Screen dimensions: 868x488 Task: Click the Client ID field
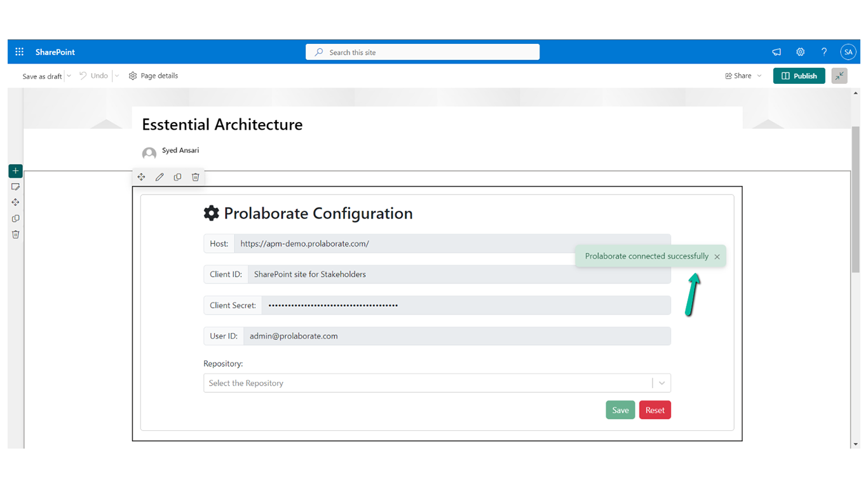(x=459, y=274)
